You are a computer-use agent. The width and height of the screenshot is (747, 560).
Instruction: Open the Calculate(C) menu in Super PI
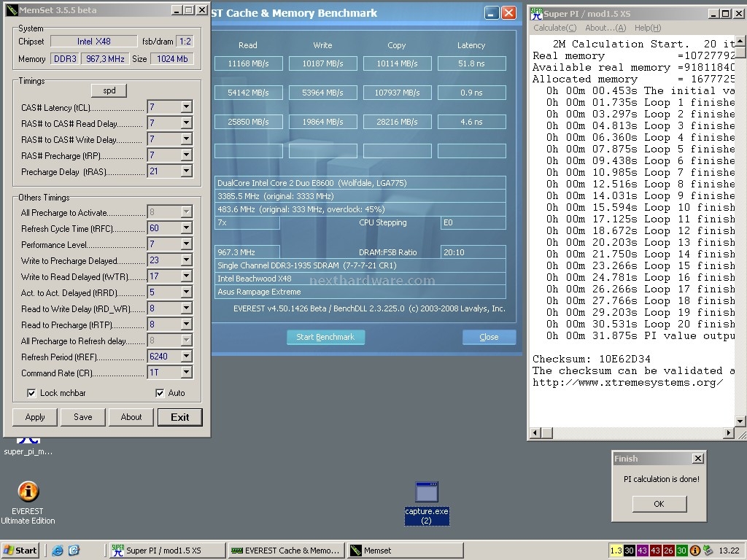click(x=554, y=28)
